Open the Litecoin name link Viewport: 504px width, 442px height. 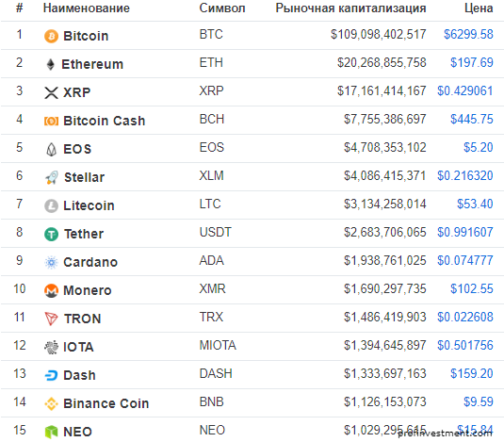(x=89, y=205)
